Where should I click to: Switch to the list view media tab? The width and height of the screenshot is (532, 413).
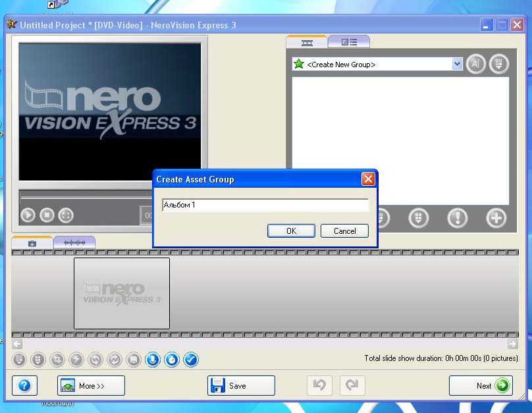[x=349, y=42]
